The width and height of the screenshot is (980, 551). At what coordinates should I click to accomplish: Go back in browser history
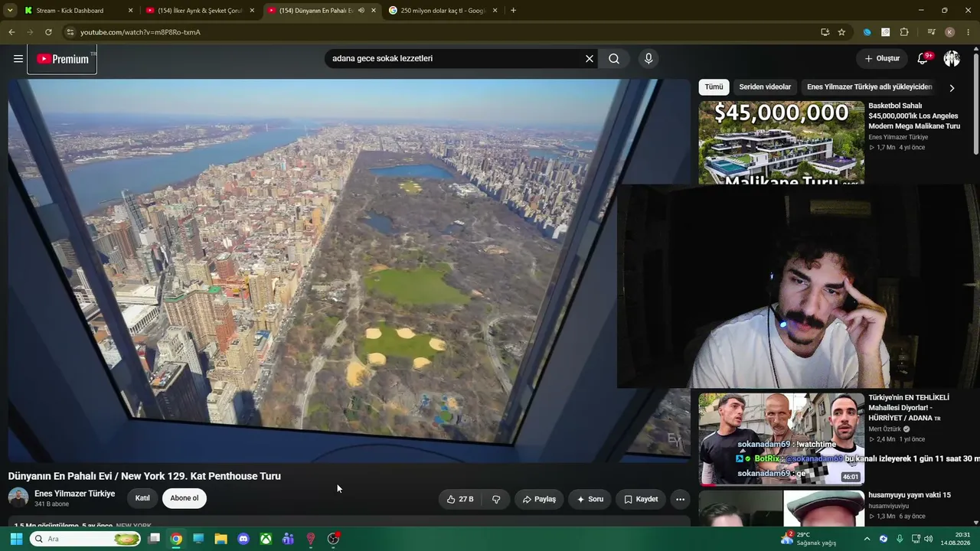coord(11,32)
